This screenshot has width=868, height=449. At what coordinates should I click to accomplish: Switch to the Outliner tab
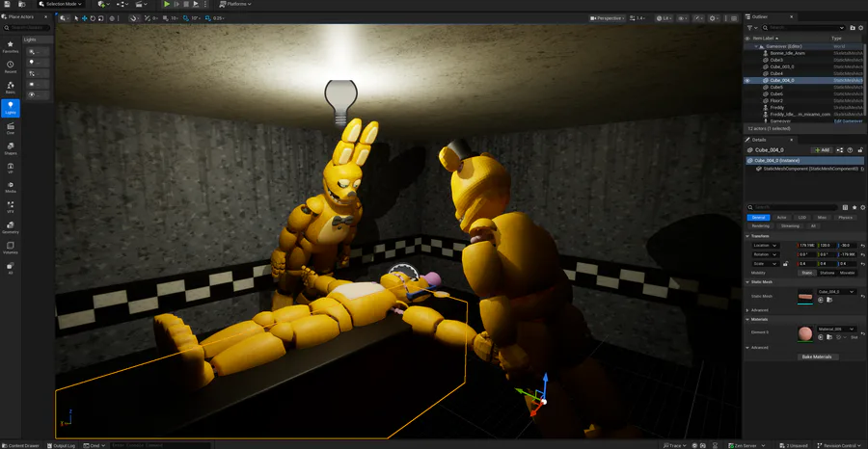[768, 17]
